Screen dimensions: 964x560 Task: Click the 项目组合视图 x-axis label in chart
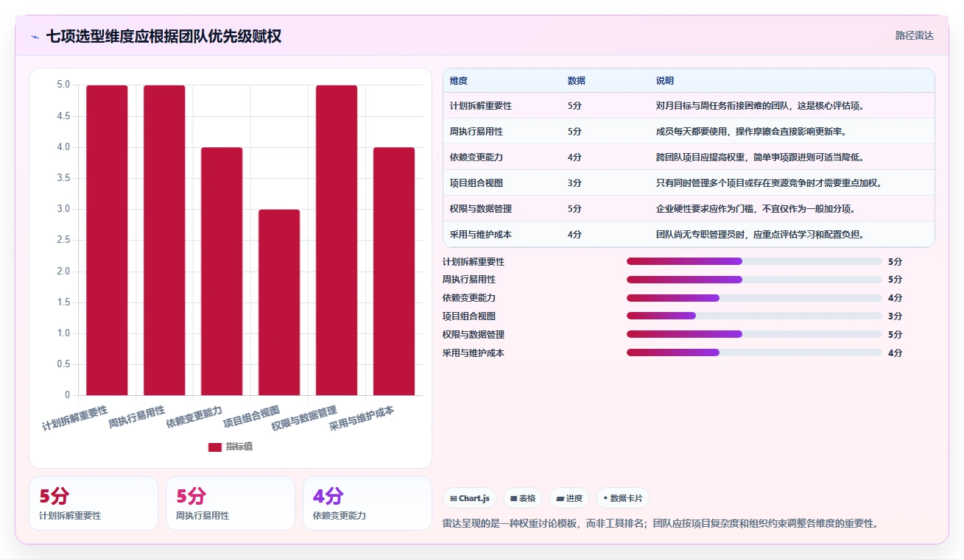pyautogui.click(x=252, y=417)
